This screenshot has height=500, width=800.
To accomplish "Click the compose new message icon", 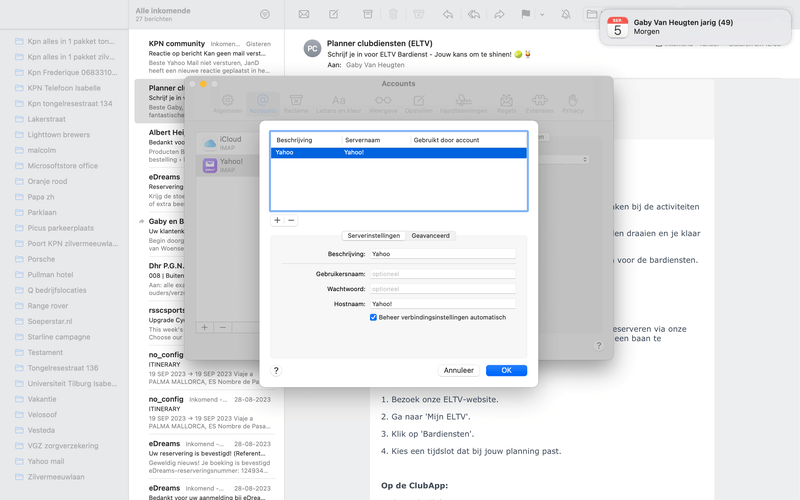I will click(334, 14).
